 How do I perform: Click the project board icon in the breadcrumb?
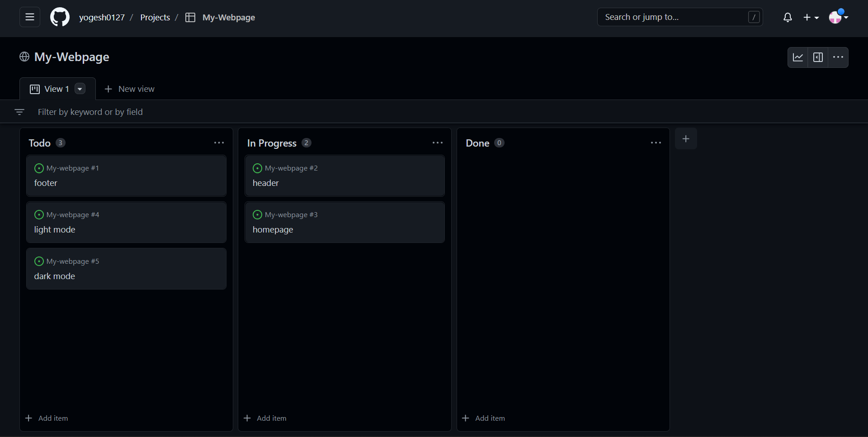click(190, 17)
